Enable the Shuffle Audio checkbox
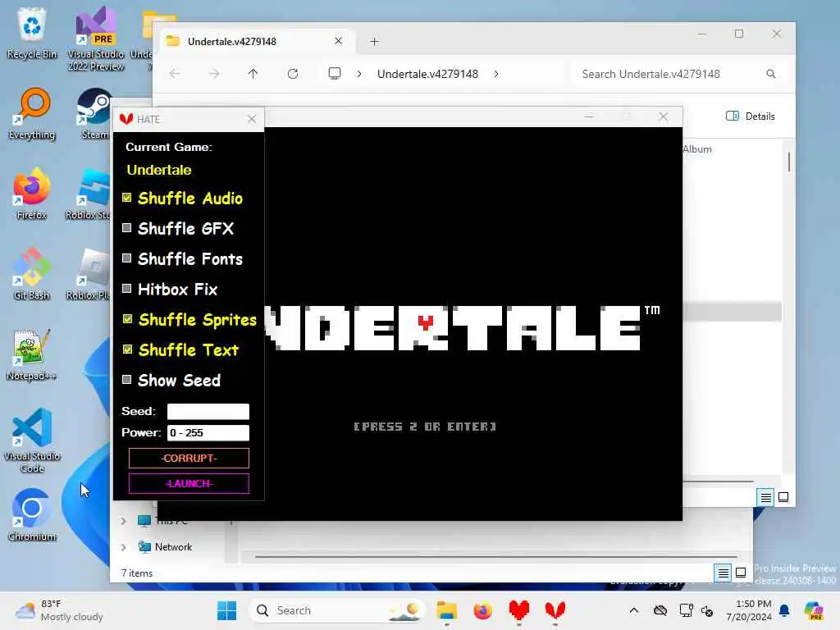This screenshot has height=630, width=840. pos(127,198)
